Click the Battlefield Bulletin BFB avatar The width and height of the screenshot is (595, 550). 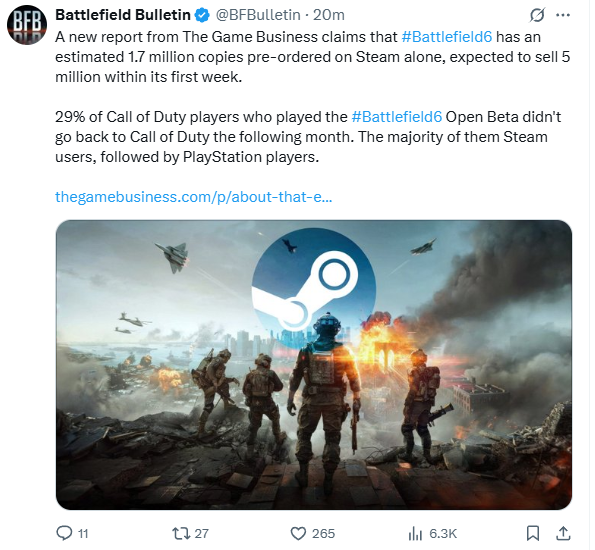click(x=27, y=25)
